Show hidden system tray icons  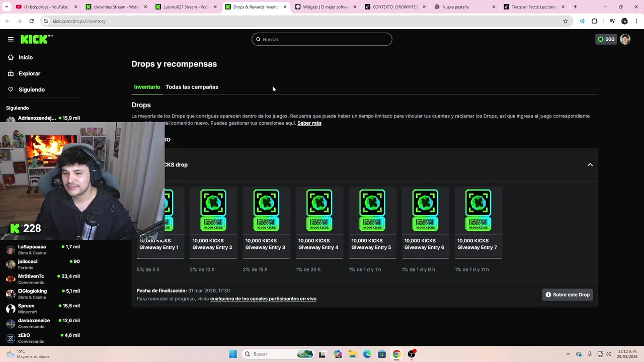[x=568, y=354]
